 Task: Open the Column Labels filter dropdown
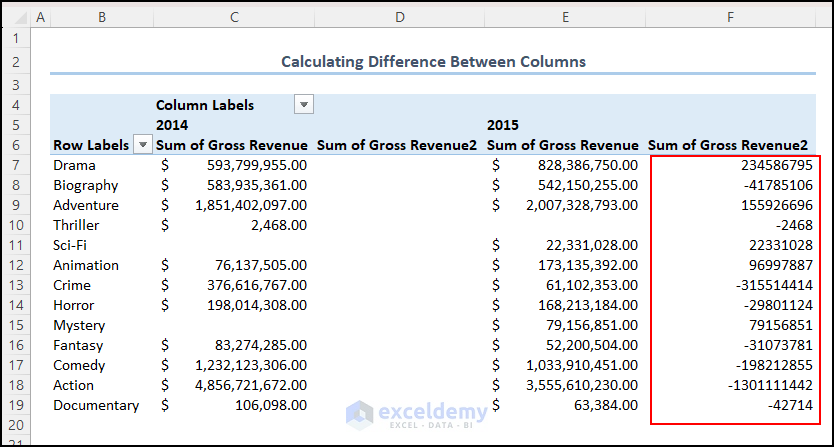(304, 105)
